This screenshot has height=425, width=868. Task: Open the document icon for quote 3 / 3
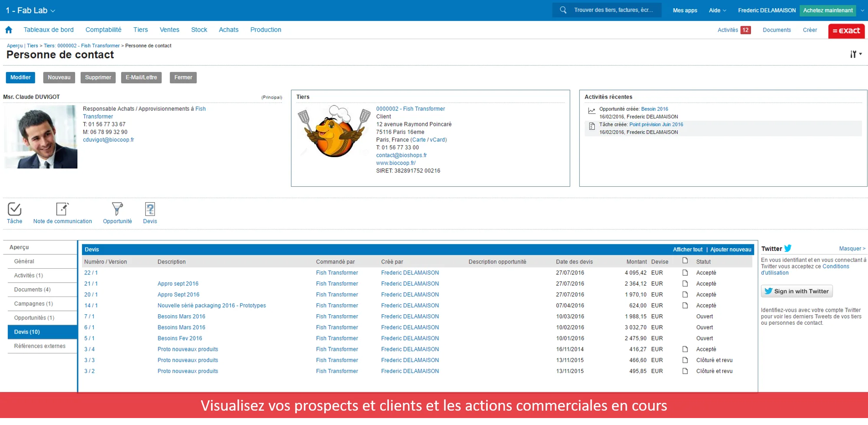click(685, 360)
